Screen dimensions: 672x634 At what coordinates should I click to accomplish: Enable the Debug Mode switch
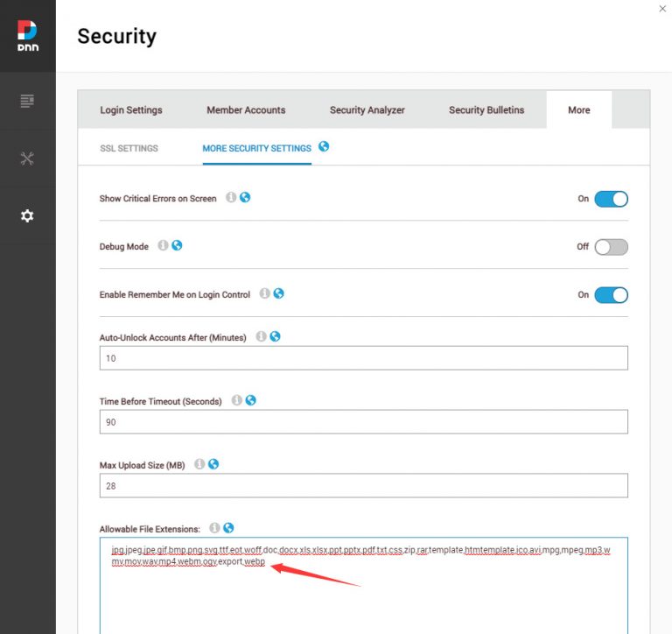611,247
